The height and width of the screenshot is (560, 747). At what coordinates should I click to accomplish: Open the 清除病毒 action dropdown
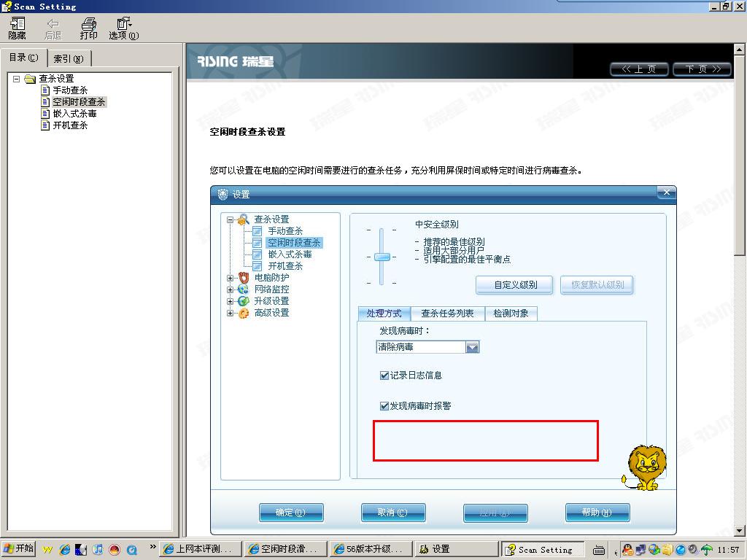(x=472, y=347)
